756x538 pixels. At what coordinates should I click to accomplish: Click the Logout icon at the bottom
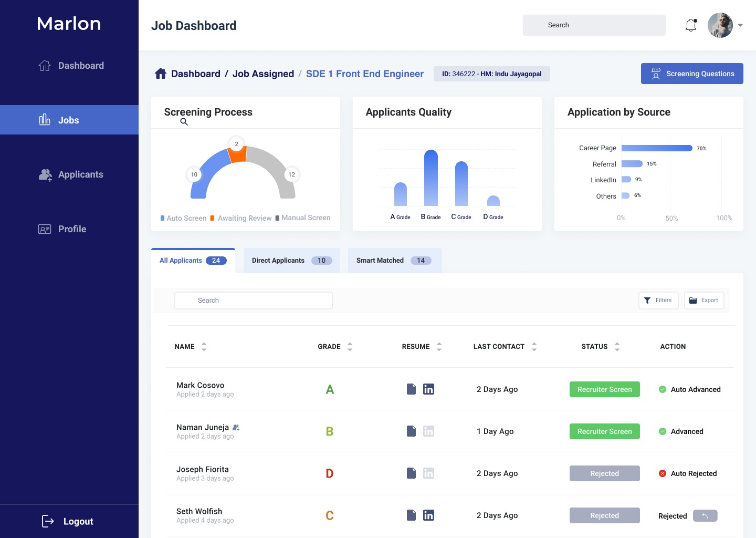tap(47, 521)
